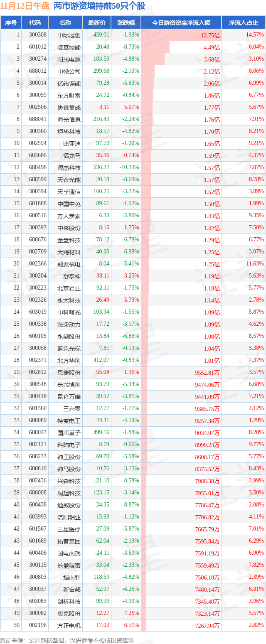The height and width of the screenshot is (644, 266).
Task: Select the stock name 澜起科技
Action: tap(69, 493)
